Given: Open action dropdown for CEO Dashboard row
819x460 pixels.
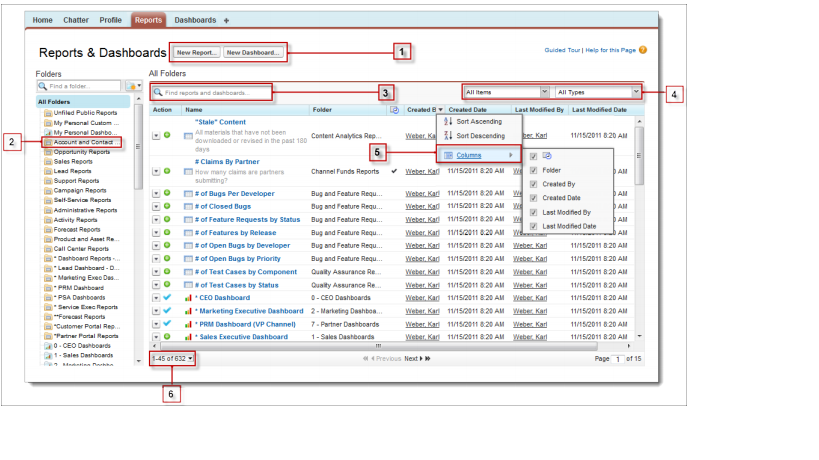Looking at the screenshot, I should click(156, 298).
